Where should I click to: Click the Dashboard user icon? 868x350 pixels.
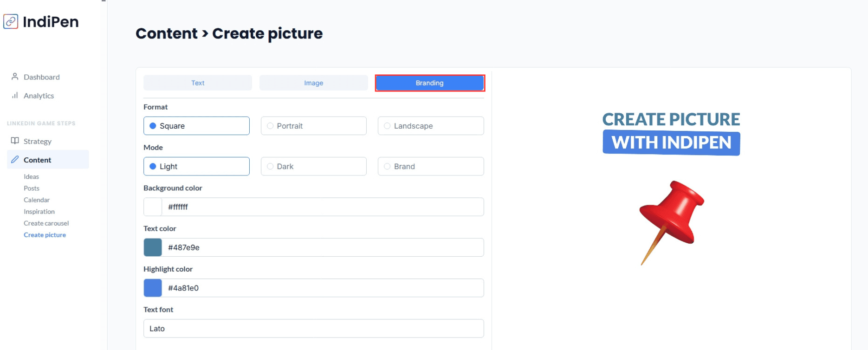pos(15,77)
